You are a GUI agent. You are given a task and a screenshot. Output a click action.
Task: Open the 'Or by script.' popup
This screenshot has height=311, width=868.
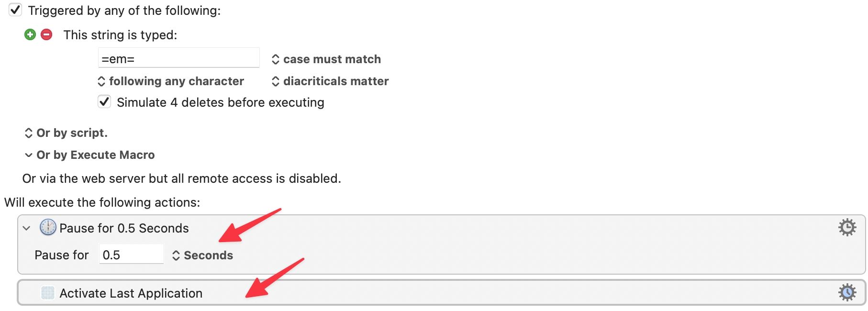pyautogui.click(x=67, y=133)
